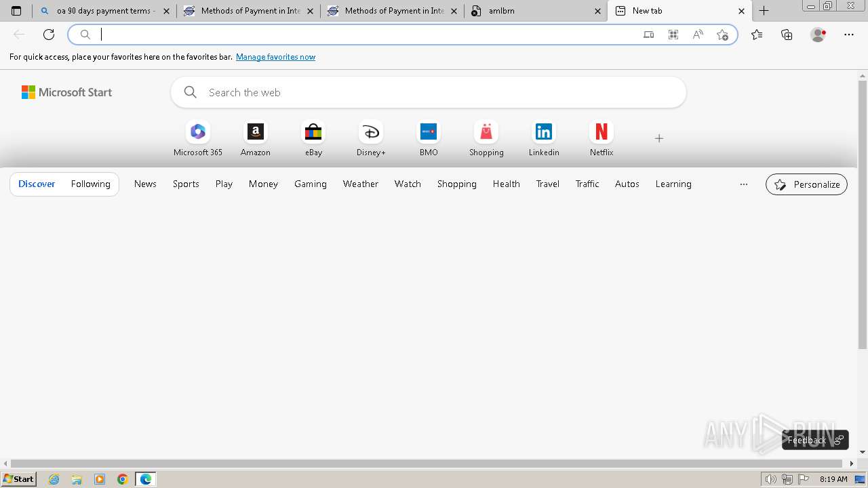Add a new quick link site
Viewport: 868px width, 488px height.
(x=658, y=138)
